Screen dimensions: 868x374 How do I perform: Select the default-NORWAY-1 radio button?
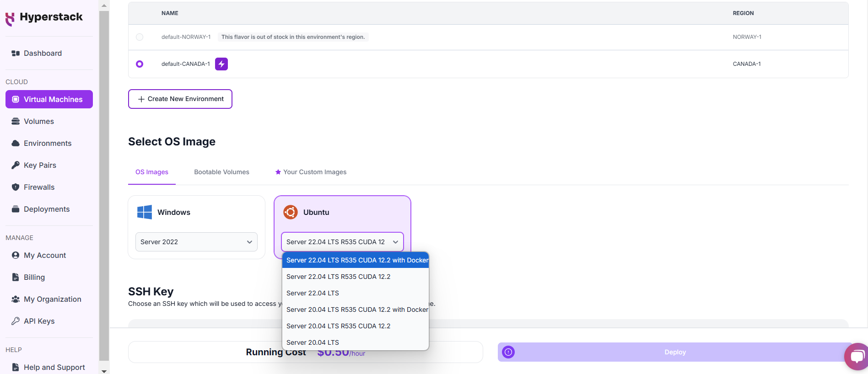140,37
